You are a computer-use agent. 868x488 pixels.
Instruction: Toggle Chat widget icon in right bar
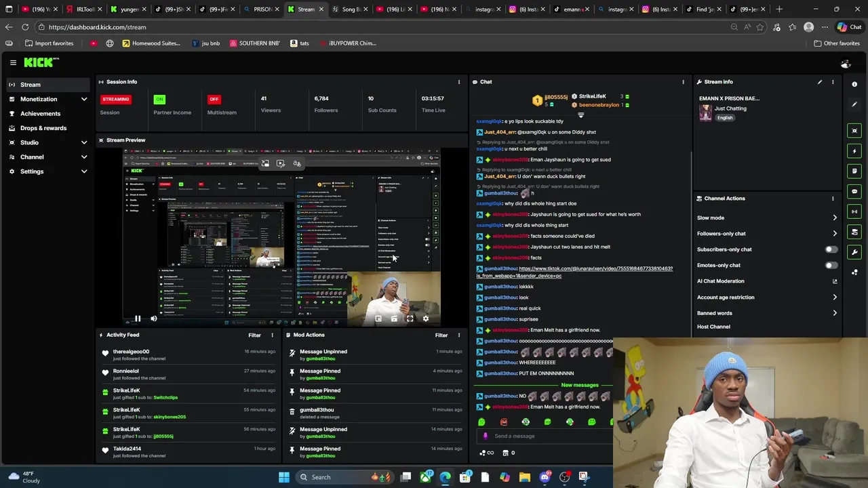click(854, 191)
